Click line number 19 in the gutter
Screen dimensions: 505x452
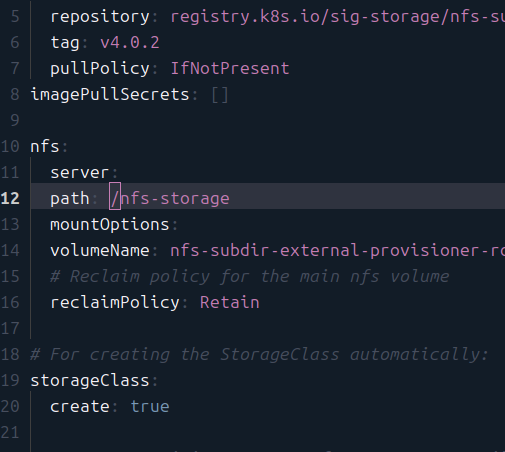click(10, 381)
